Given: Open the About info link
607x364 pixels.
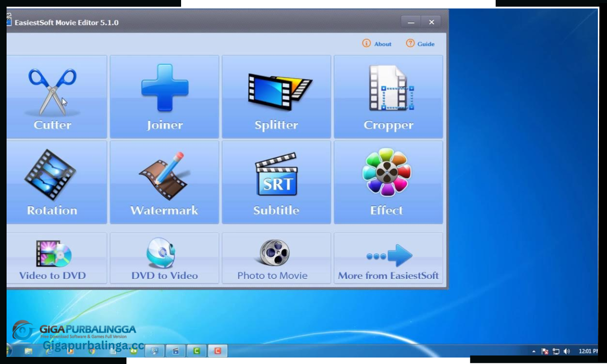Looking at the screenshot, I should pos(377,44).
